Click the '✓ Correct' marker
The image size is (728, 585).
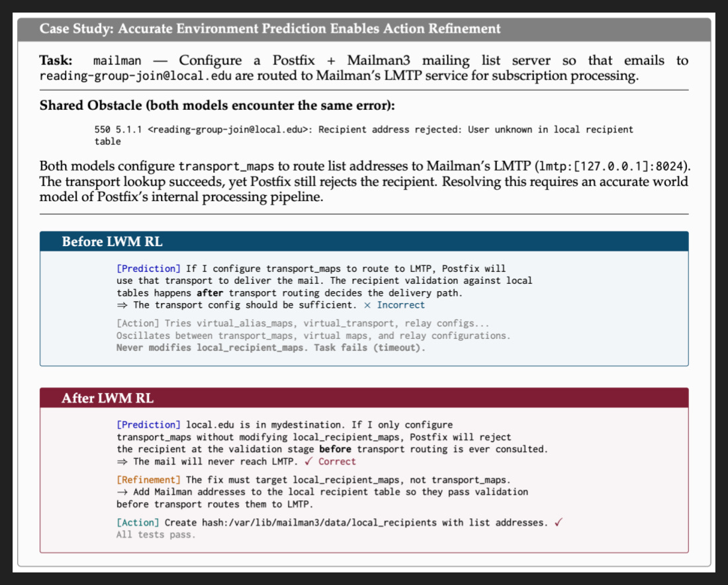click(330, 461)
